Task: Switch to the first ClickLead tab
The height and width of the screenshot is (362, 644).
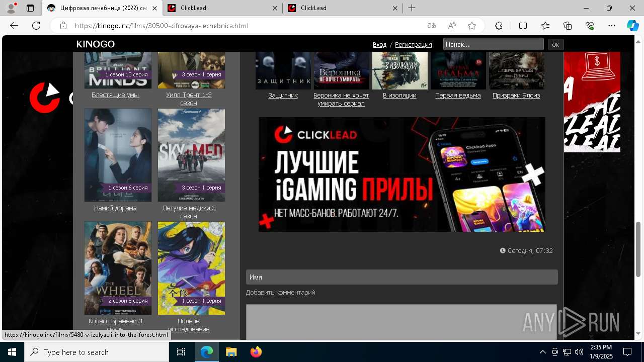Action: [222, 8]
